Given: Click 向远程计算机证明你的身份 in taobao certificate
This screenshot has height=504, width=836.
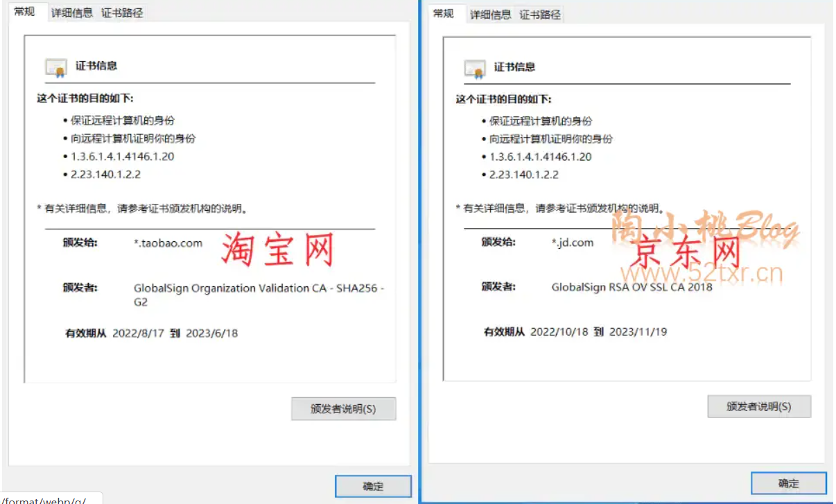Looking at the screenshot, I should pyautogui.click(x=133, y=139).
